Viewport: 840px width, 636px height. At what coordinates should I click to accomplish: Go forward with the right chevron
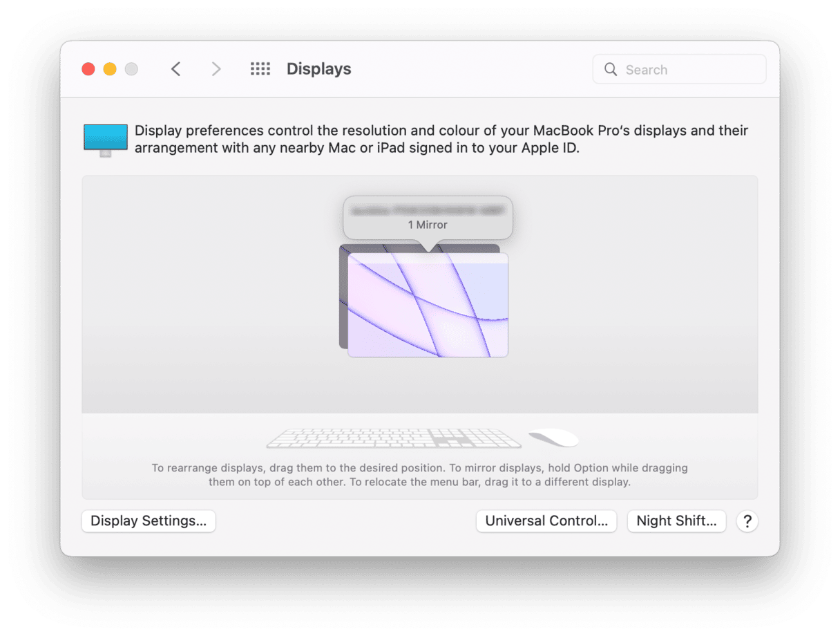pos(216,69)
